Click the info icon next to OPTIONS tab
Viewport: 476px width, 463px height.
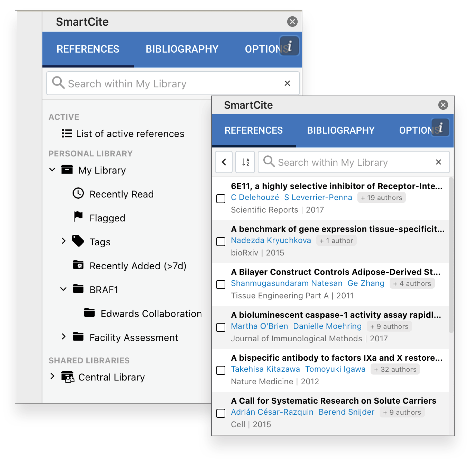(291, 45)
